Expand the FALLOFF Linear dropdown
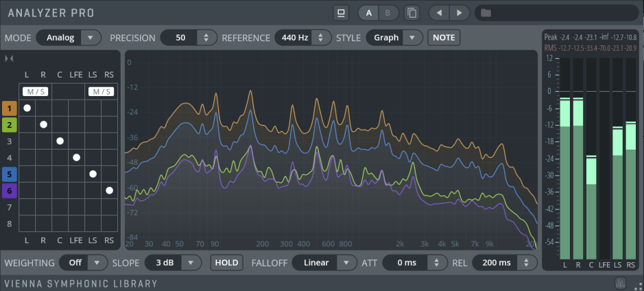The width and height of the screenshot is (644, 291). pyautogui.click(x=324, y=263)
